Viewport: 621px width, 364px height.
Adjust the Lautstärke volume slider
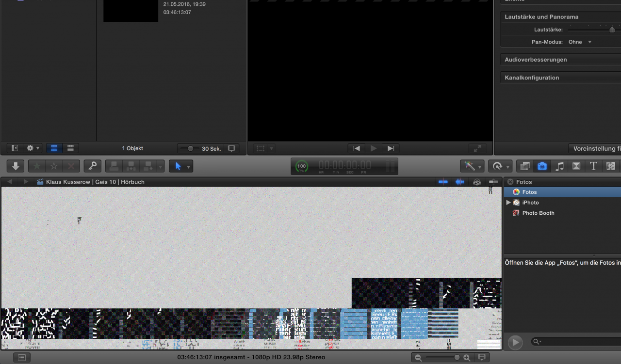[612, 30]
